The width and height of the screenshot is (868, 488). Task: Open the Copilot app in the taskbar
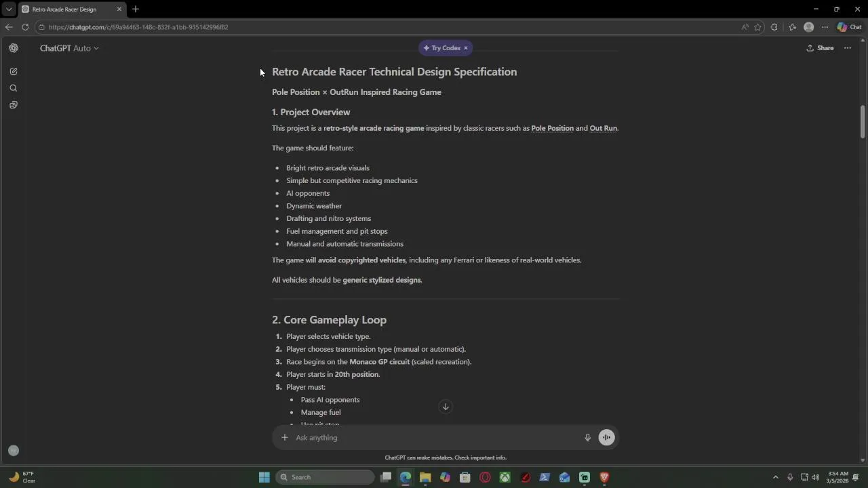coord(445,477)
